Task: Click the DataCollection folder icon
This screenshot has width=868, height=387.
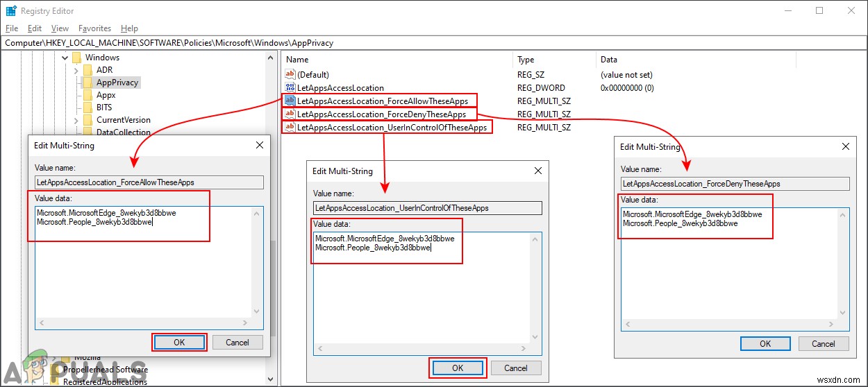Action: coord(87,132)
